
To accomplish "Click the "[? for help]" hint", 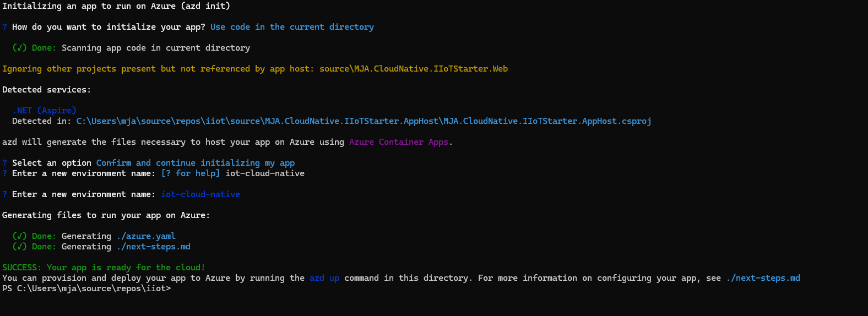I will (191, 173).
